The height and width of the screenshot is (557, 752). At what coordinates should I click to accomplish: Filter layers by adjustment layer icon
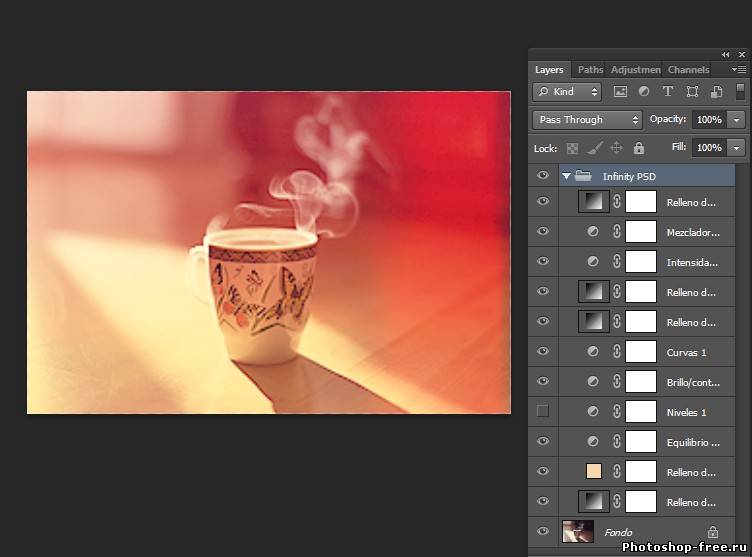click(x=644, y=92)
